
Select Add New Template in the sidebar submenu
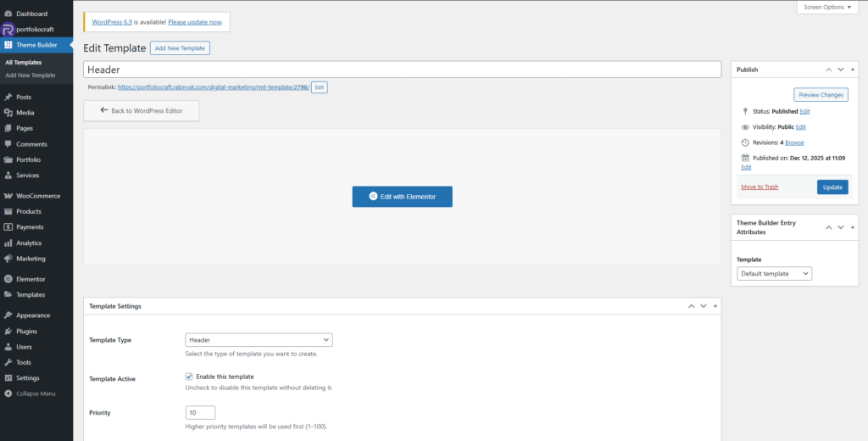[31, 75]
